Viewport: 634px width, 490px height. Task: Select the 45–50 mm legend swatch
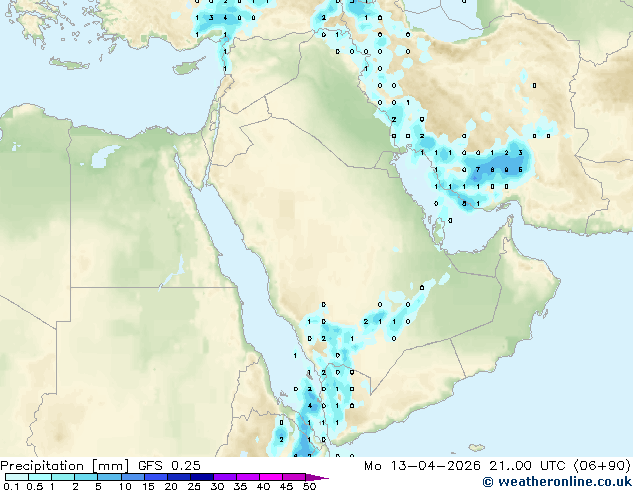(x=294, y=477)
